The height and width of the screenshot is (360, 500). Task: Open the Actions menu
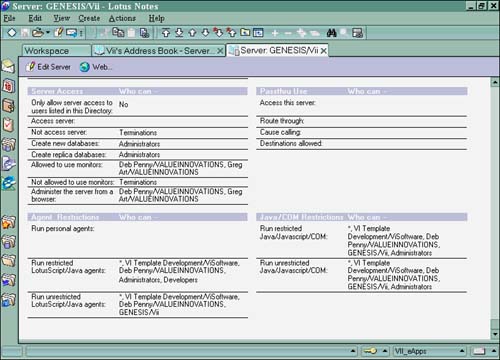click(122, 18)
